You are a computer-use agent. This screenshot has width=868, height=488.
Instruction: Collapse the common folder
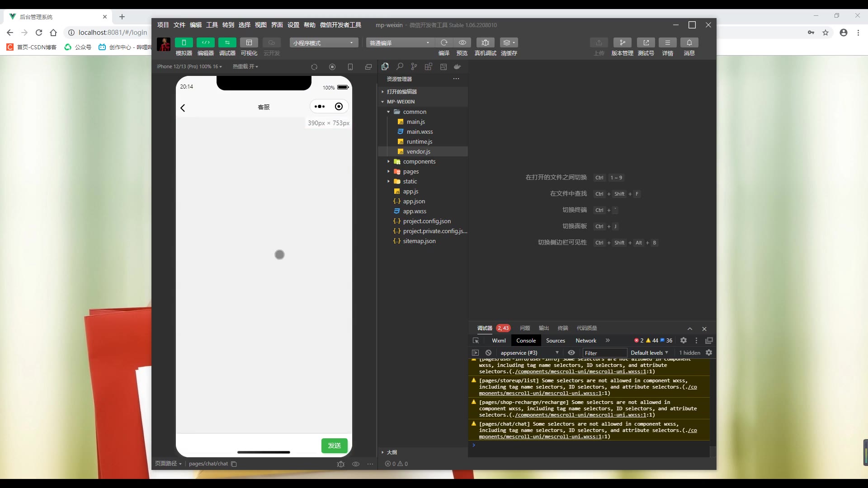[423, 112]
